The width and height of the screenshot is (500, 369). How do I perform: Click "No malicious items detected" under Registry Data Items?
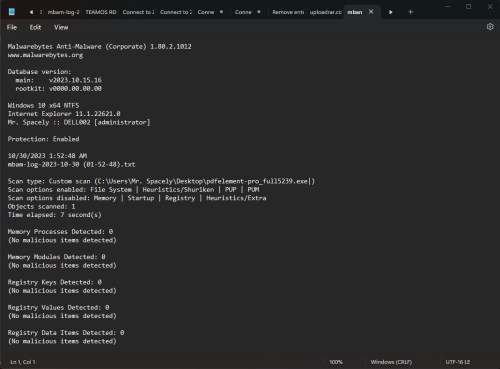click(62, 341)
